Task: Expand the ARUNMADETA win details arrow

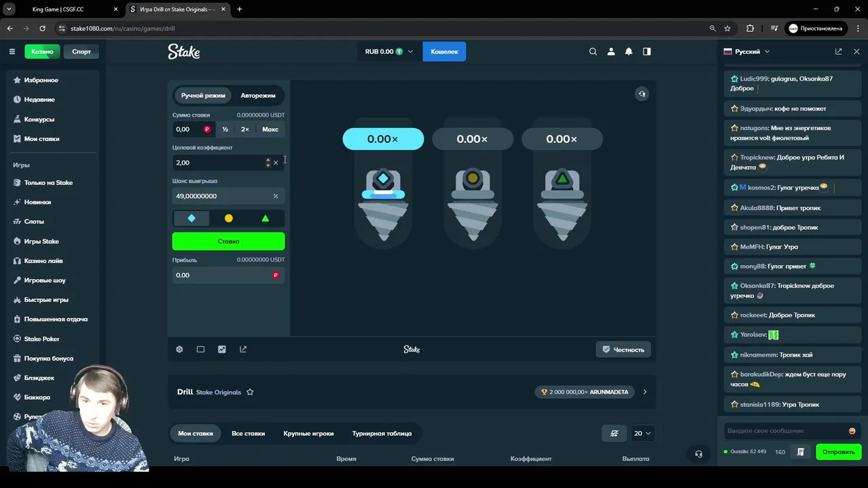Action: tap(645, 392)
